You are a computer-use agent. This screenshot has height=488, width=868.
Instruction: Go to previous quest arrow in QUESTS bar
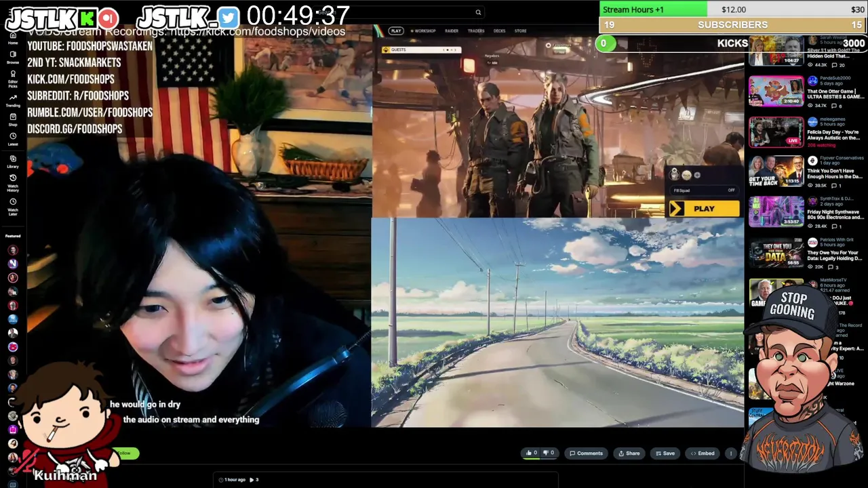click(x=445, y=49)
